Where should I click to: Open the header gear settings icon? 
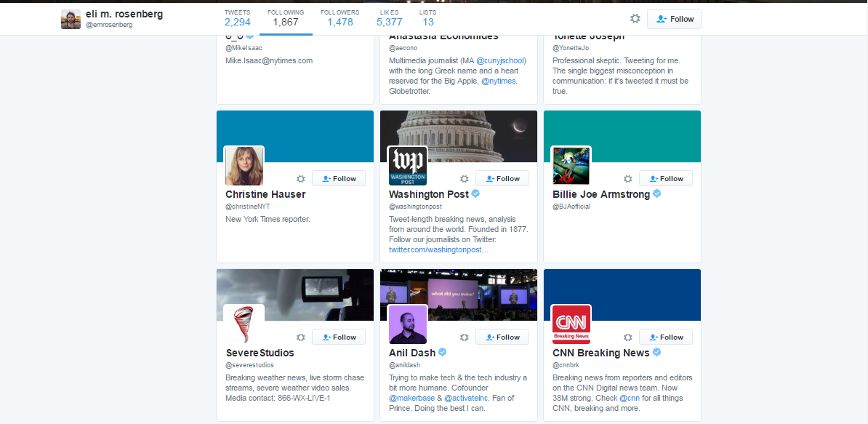point(635,19)
